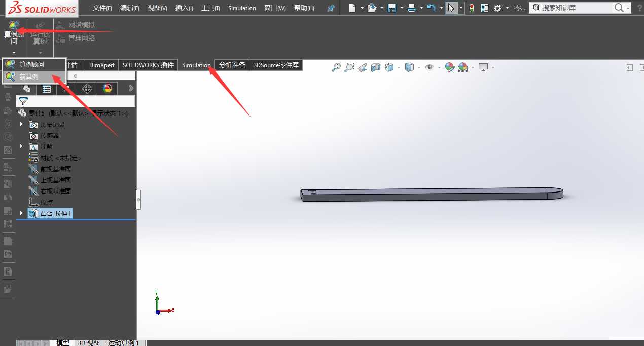Open the Display Style cube icon
The image size is (644, 346).
pos(409,67)
